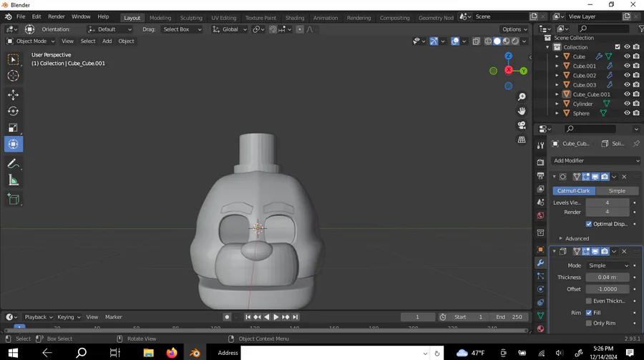Open Material properties tab icon

point(540,329)
